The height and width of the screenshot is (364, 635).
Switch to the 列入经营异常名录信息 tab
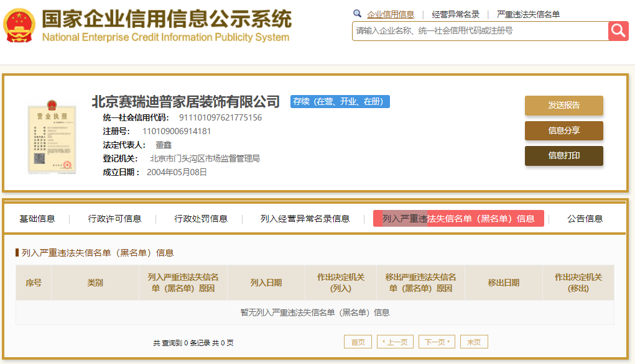pyautogui.click(x=305, y=219)
